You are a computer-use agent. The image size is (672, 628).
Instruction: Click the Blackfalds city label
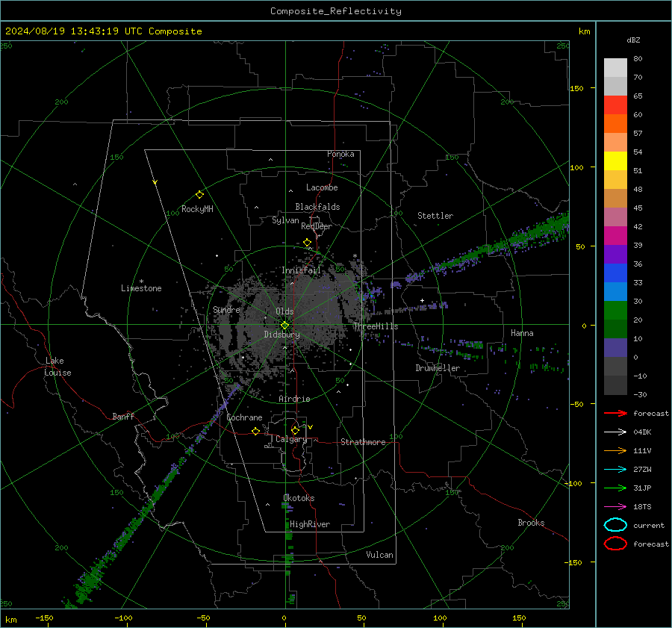tap(317, 207)
